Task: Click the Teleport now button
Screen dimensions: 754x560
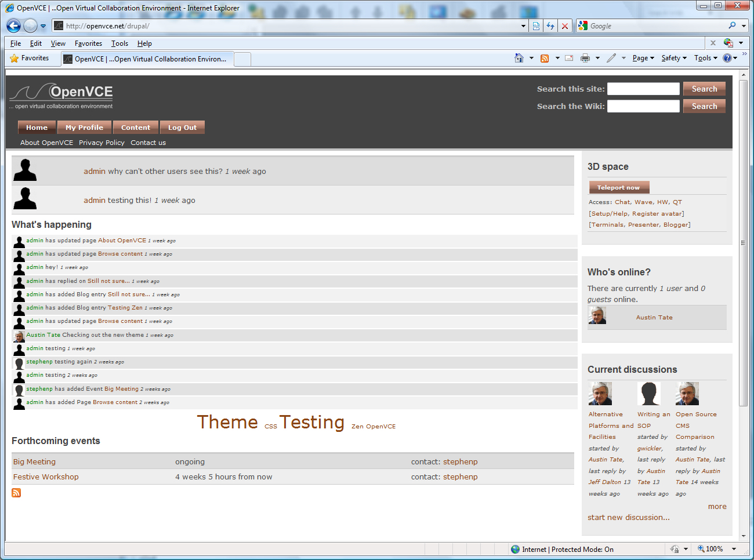Action: [x=619, y=187]
